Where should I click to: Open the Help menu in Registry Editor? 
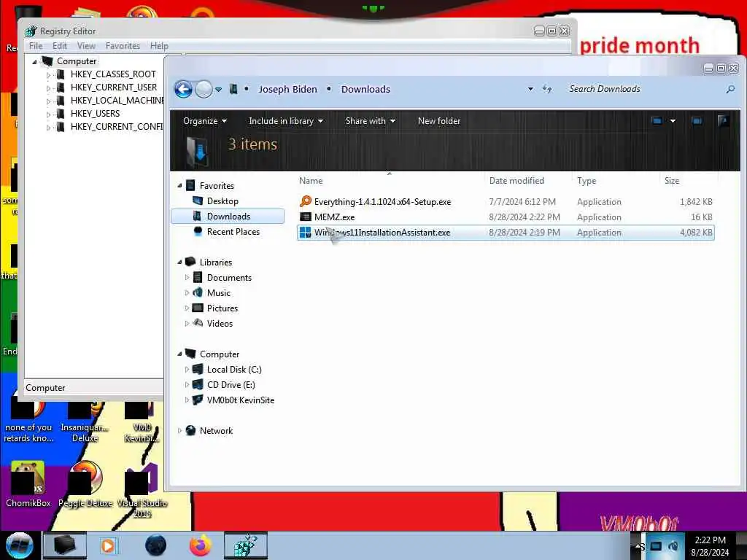159,46
